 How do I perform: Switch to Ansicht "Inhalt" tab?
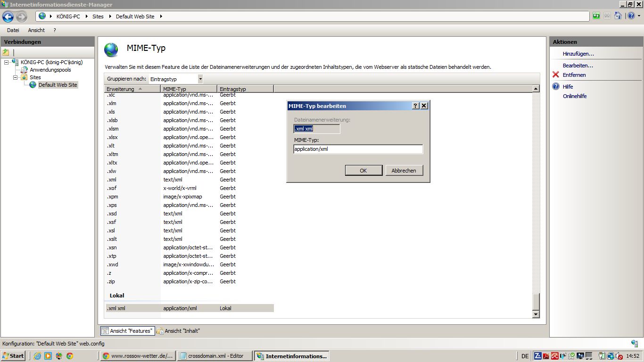point(178,331)
